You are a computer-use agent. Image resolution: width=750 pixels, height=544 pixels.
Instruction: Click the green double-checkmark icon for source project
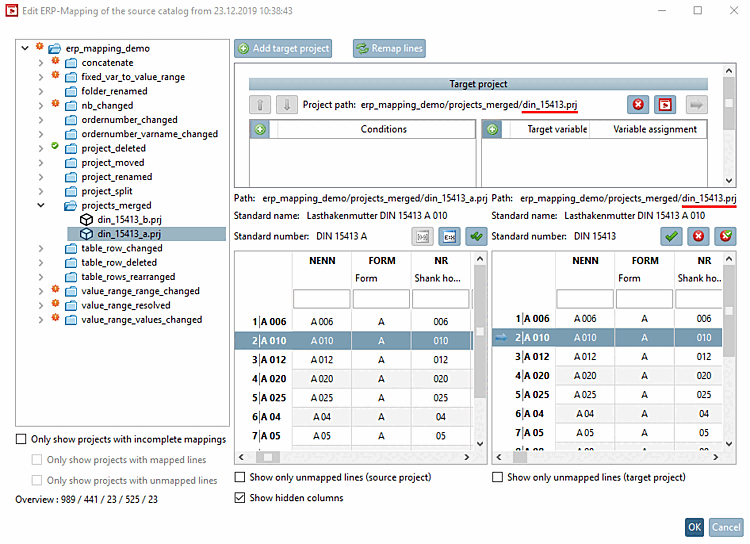pos(476,236)
